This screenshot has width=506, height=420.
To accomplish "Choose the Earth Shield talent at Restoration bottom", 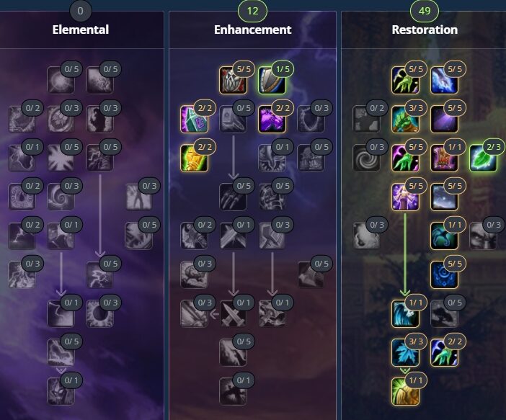I will pyautogui.click(x=405, y=392).
